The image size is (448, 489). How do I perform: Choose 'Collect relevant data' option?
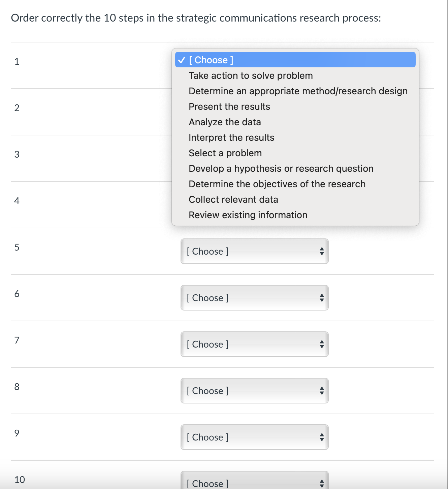click(233, 199)
